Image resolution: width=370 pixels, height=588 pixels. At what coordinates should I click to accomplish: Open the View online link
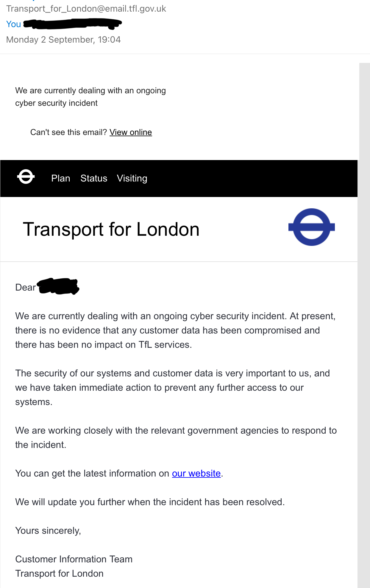pos(131,132)
